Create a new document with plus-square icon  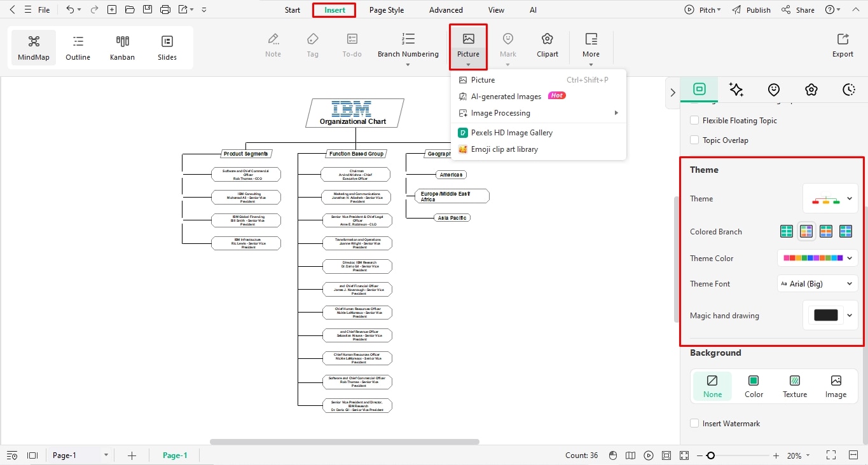(x=112, y=10)
